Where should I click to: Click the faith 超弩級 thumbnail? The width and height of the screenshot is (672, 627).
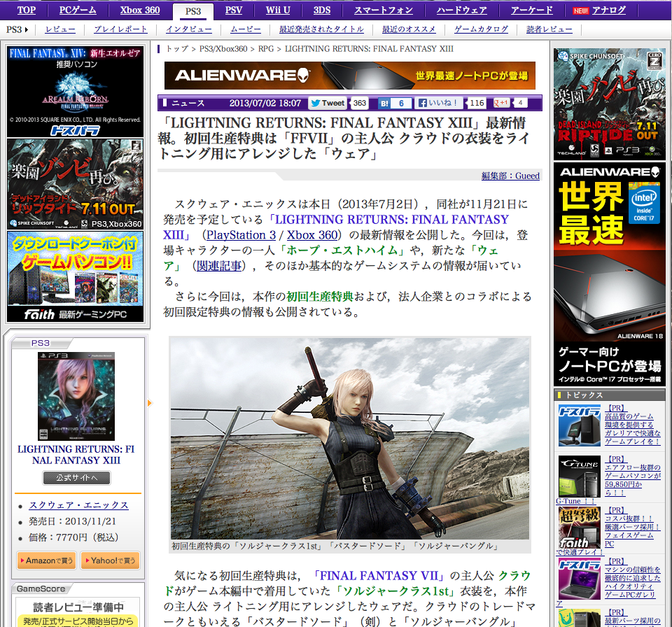pyautogui.click(x=580, y=528)
